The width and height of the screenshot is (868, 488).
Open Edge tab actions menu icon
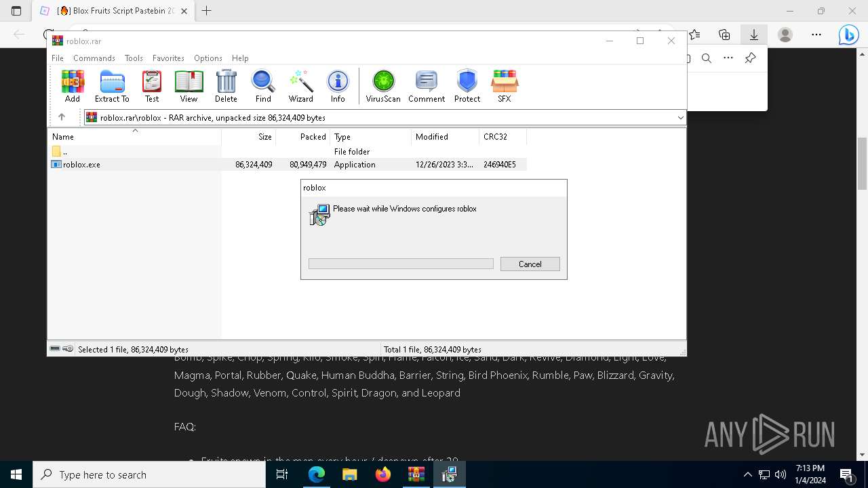coord(16,11)
